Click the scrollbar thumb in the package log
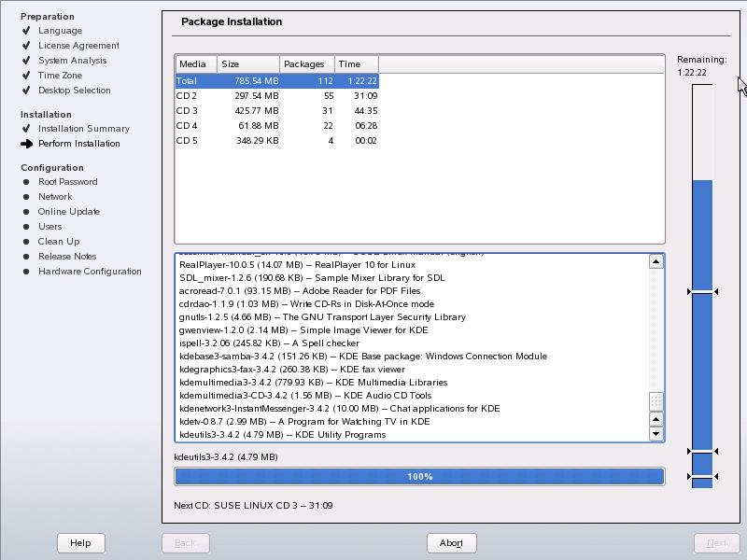 click(656, 401)
